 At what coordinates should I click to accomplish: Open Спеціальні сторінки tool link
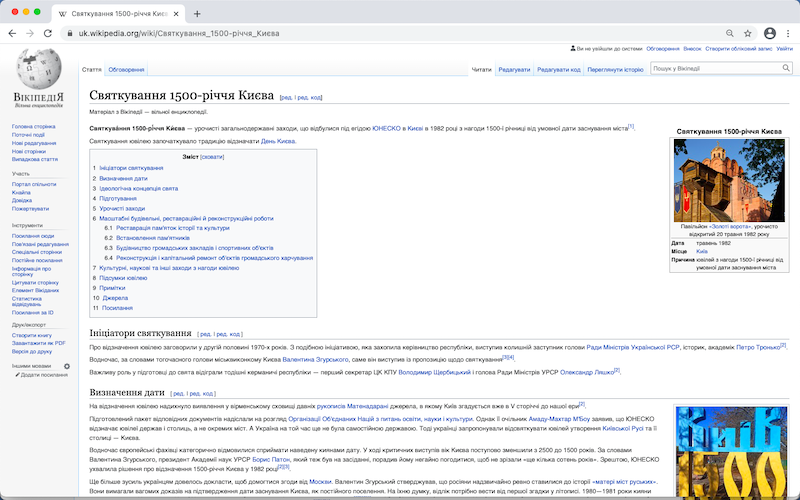coord(37,252)
